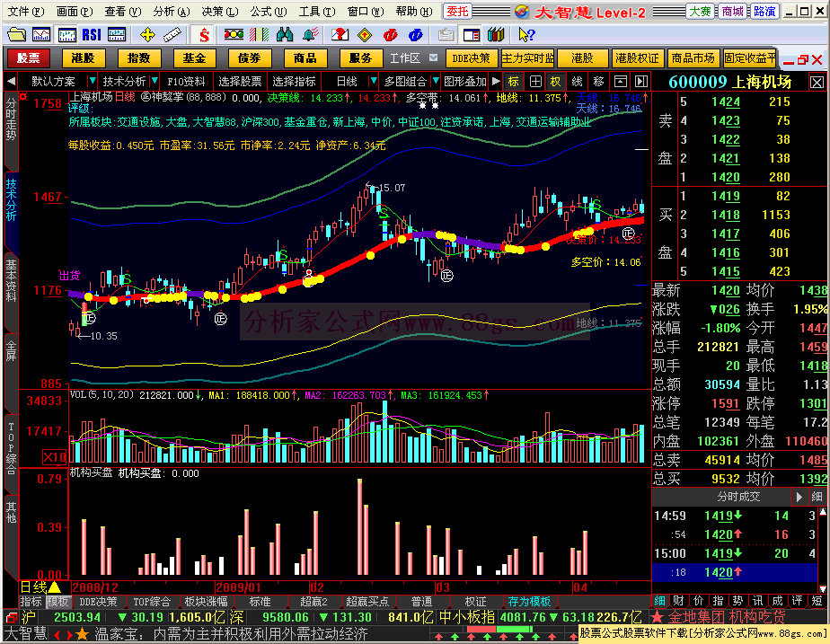Image resolution: width=830 pixels, height=644 pixels.
Task: Click the red S dollar icon
Action: [204, 35]
